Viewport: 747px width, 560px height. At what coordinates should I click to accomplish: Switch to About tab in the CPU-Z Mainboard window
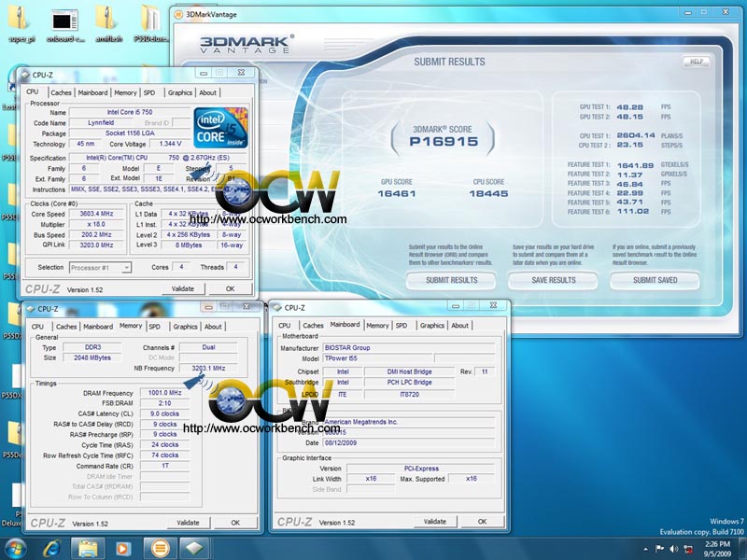[x=459, y=326]
